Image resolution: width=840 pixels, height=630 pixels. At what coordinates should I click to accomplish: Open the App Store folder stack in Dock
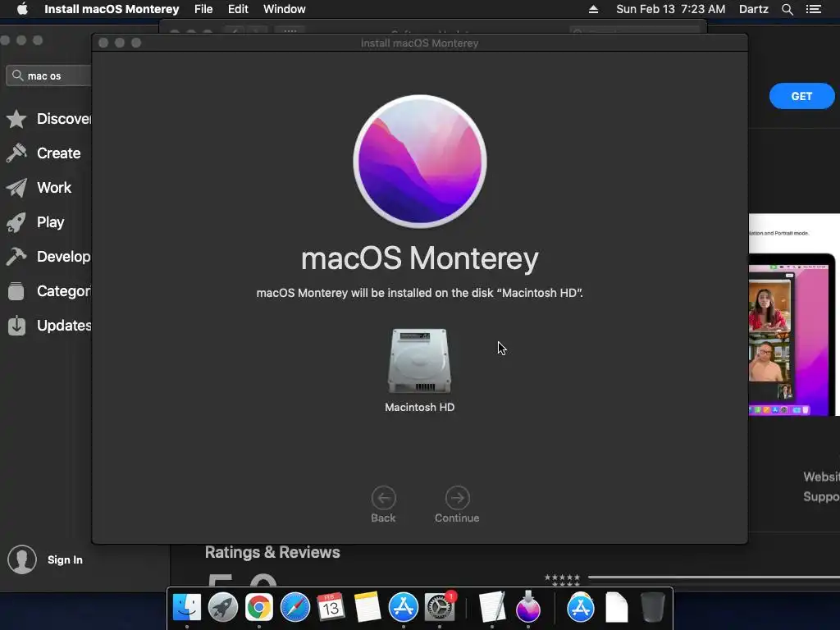[581, 608]
